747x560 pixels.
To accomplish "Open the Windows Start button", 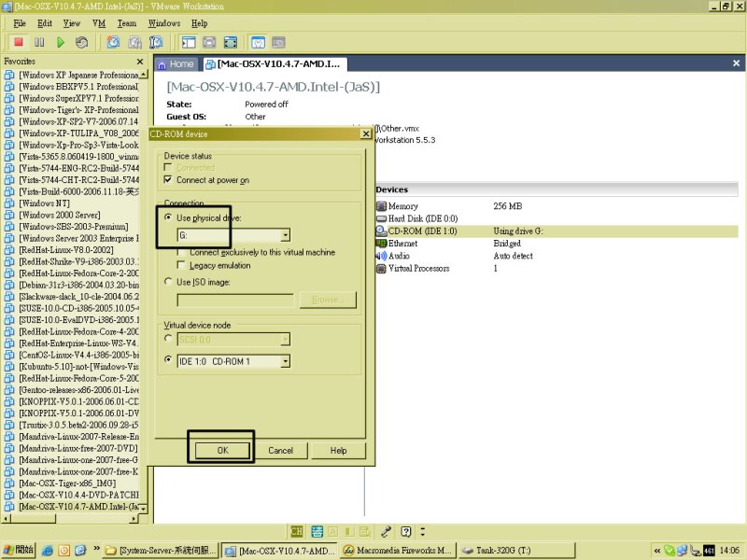I will [19, 551].
